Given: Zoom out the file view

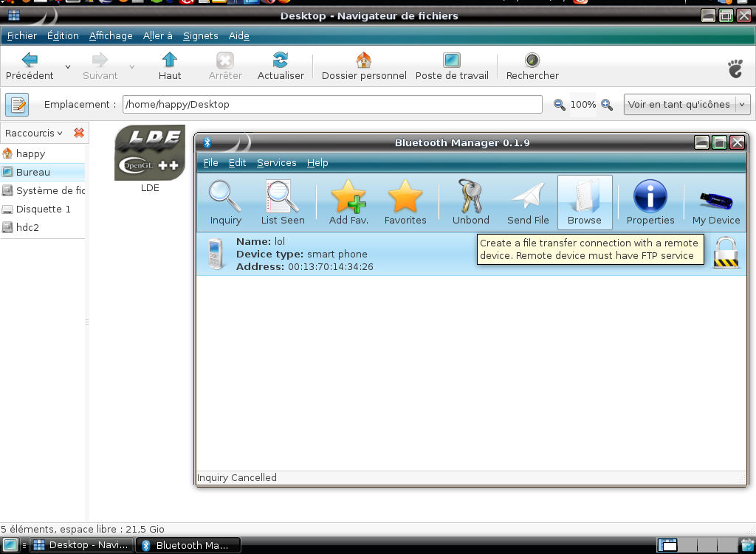Looking at the screenshot, I should (x=560, y=105).
